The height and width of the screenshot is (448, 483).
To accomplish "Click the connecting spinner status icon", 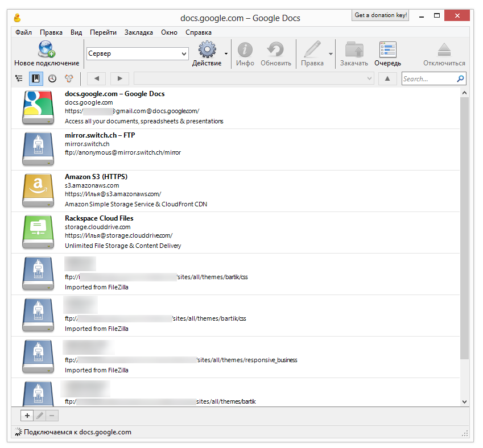I will pyautogui.click(x=18, y=432).
